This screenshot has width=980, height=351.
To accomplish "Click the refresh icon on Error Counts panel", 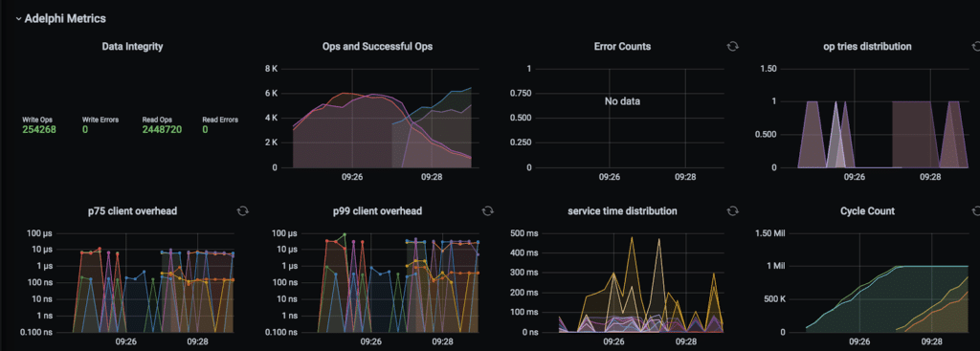I will pyautogui.click(x=732, y=46).
